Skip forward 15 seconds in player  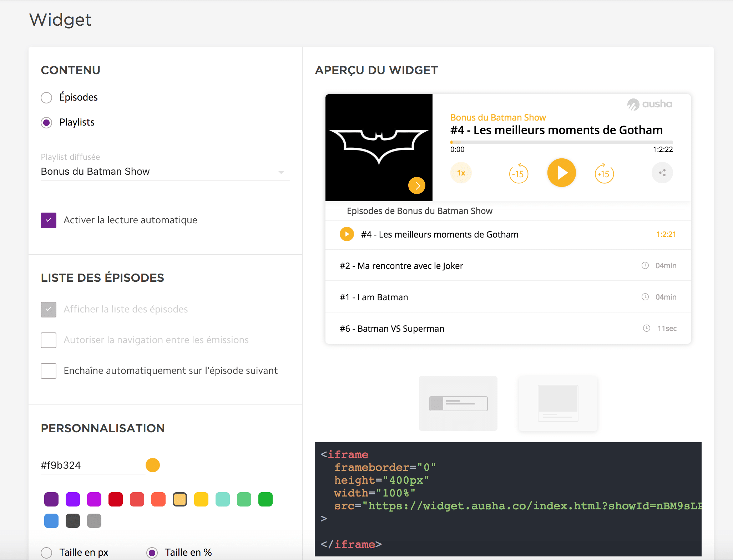[x=604, y=174]
